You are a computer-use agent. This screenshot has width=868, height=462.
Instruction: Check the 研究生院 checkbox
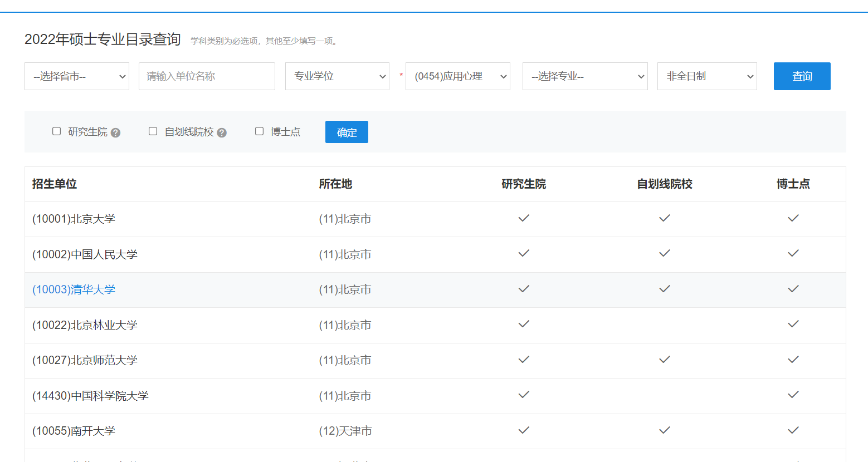pyautogui.click(x=56, y=131)
